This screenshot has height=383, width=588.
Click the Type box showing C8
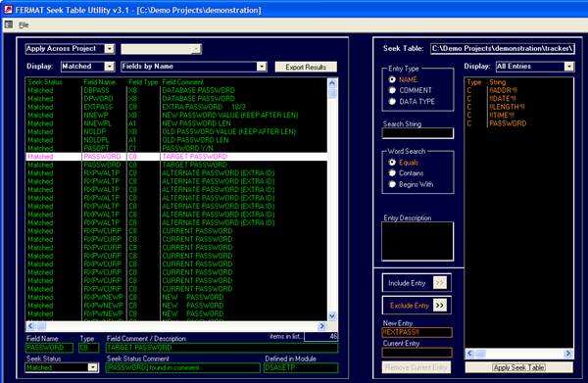[89, 348]
